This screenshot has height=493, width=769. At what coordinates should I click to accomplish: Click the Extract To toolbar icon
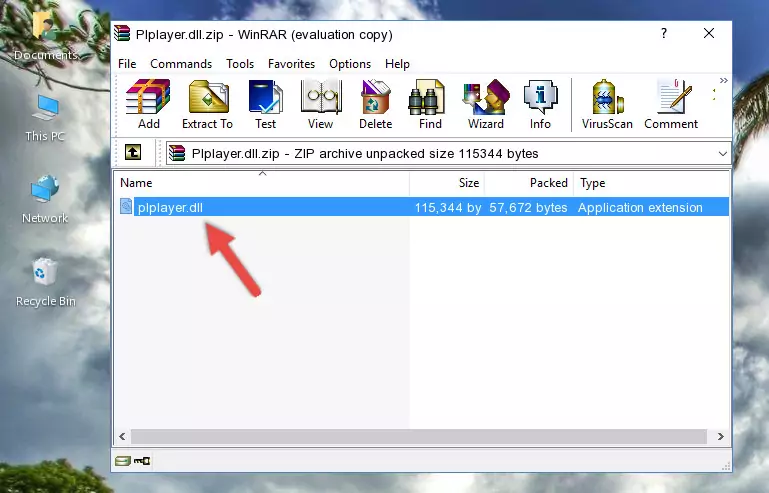point(207,104)
